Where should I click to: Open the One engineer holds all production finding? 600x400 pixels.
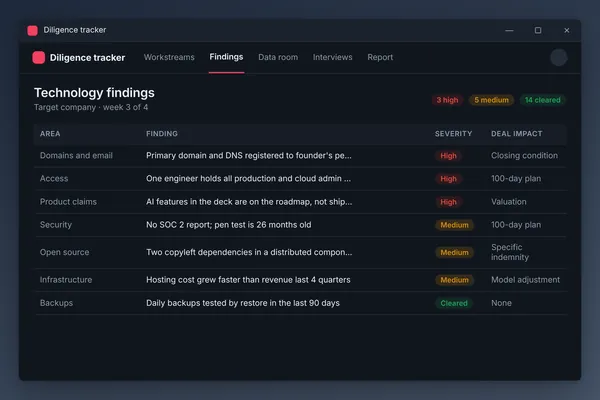(248, 178)
